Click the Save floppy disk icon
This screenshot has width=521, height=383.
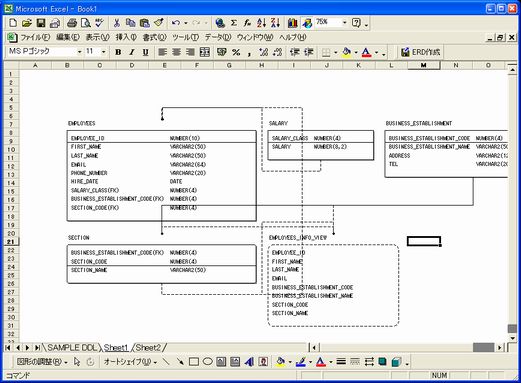coord(41,23)
